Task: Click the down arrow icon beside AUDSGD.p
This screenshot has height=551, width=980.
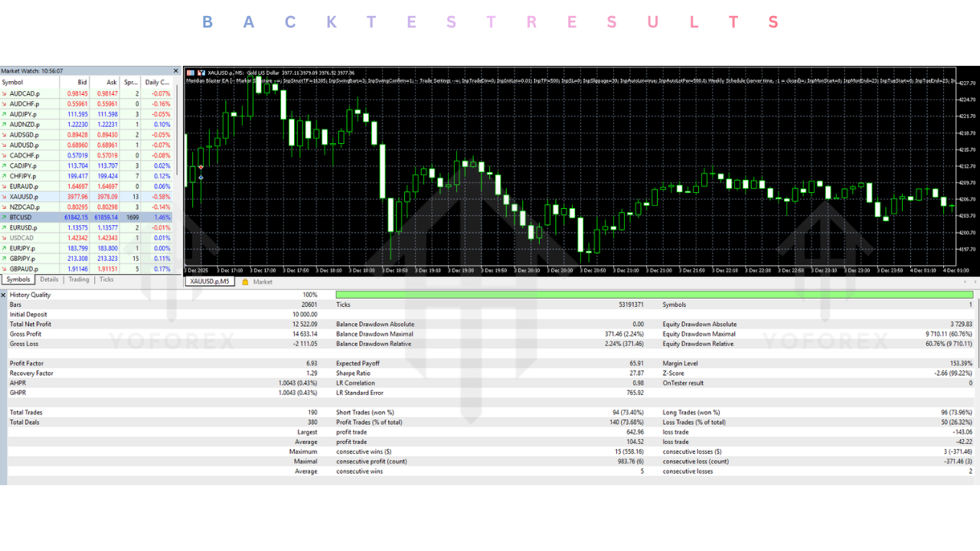Action: pos(5,135)
